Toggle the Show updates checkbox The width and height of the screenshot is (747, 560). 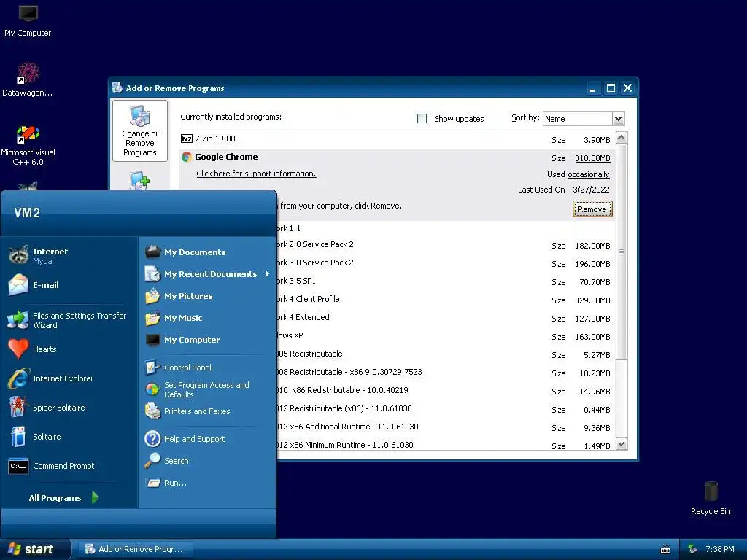coord(422,119)
